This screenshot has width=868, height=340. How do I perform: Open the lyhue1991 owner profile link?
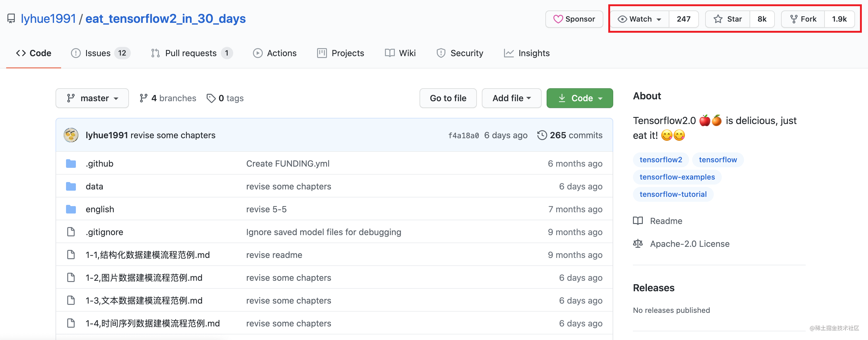pos(48,19)
